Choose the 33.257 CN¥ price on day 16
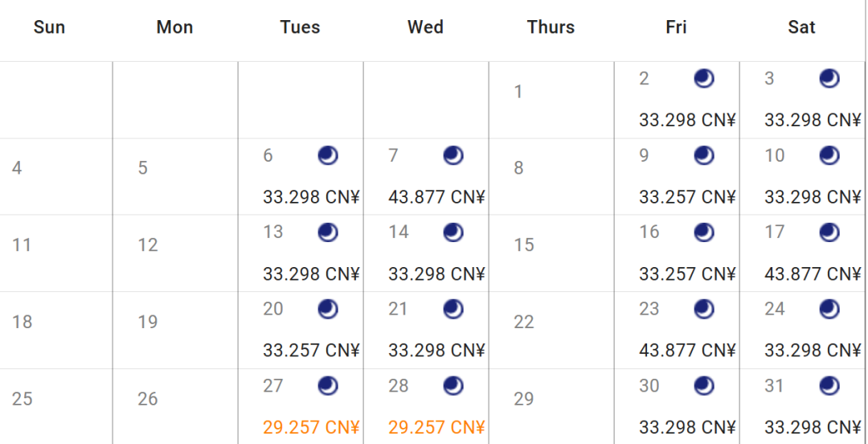Image resolution: width=868 pixels, height=444 pixels. [687, 274]
